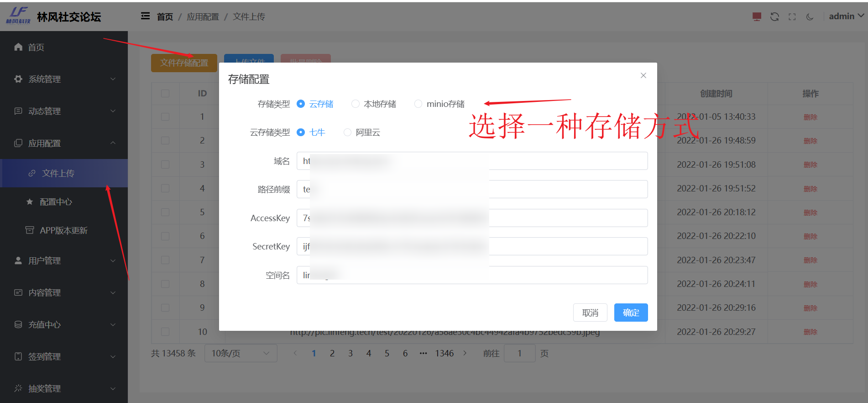Image resolution: width=868 pixels, height=403 pixels.
Task: Go to page 2 in pagination
Action: pyautogui.click(x=332, y=353)
